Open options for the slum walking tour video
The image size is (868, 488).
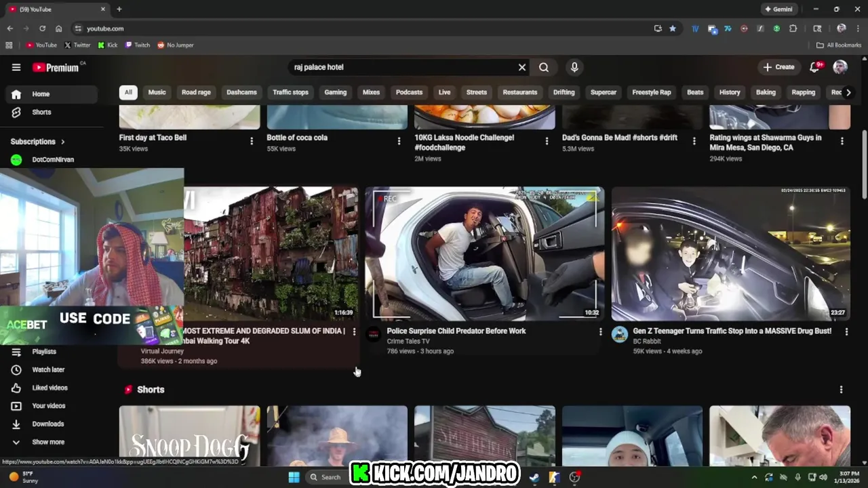coord(354,331)
